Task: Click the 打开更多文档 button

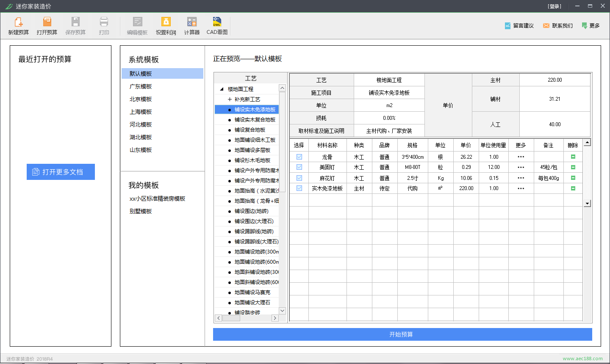Action: click(x=61, y=172)
